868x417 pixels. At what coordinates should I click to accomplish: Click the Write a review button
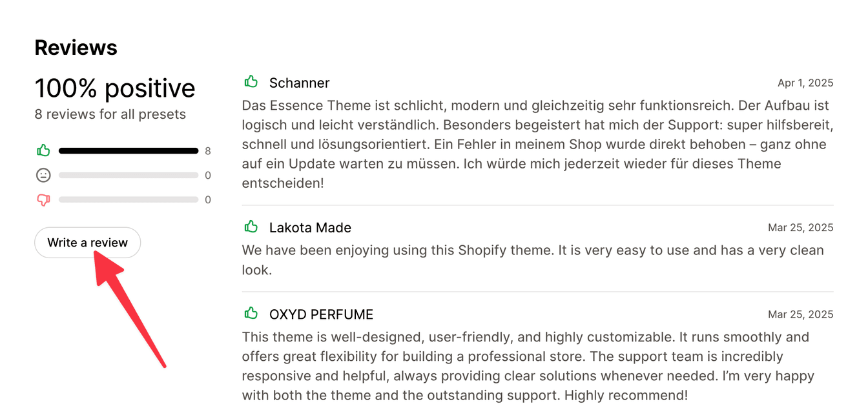tap(87, 242)
